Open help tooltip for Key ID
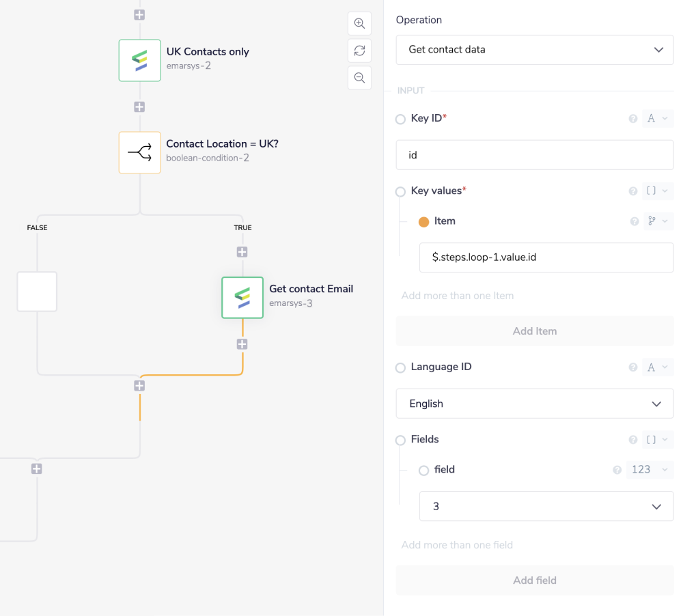The width and height of the screenshot is (683, 616). pyautogui.click(x=633, y=119)
